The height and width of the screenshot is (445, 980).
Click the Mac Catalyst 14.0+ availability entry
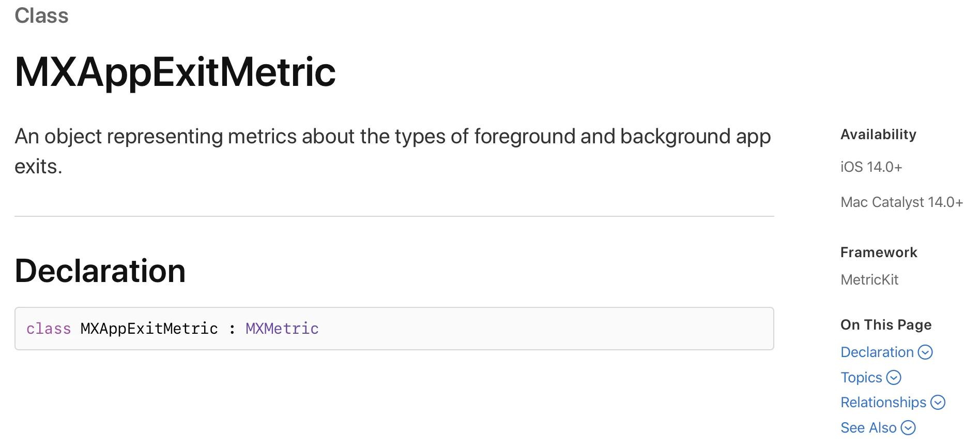901,202
